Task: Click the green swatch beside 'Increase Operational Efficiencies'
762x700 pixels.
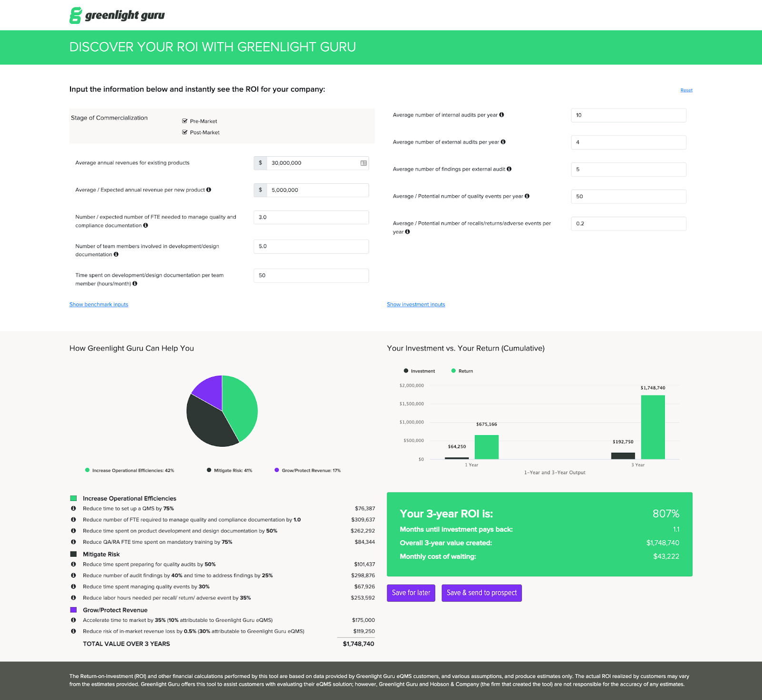Action: 73,498
